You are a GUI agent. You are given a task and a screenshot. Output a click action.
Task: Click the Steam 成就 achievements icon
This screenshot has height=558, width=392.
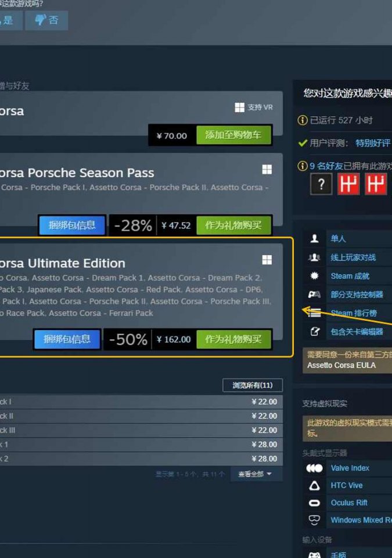pyautogui.click(x=314, y=276)
